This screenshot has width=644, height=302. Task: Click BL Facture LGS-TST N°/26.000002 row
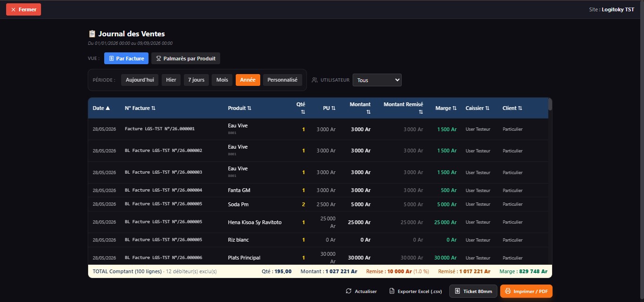tap(318, 151)
